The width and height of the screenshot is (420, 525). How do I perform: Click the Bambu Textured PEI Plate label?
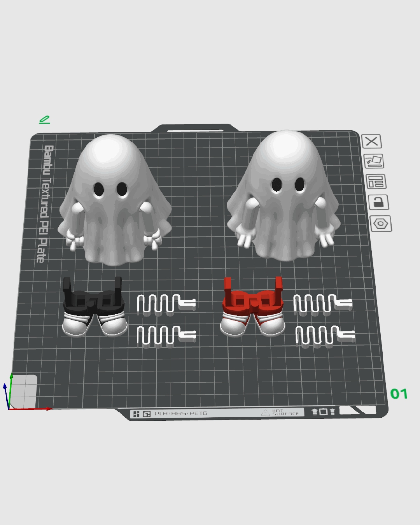coord(45,204)
